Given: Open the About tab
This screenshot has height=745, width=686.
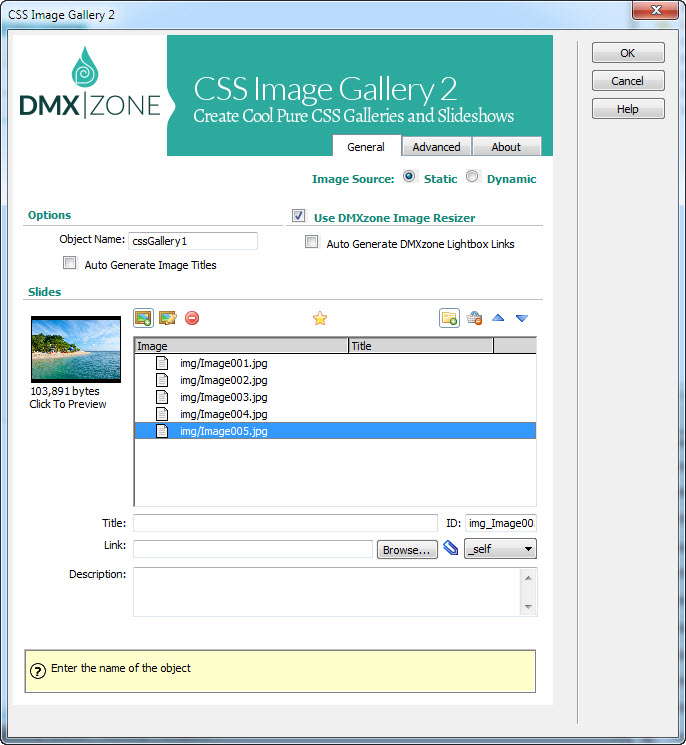Looking at the screenshot, I should pyautogui.click(x=506, y=146).
